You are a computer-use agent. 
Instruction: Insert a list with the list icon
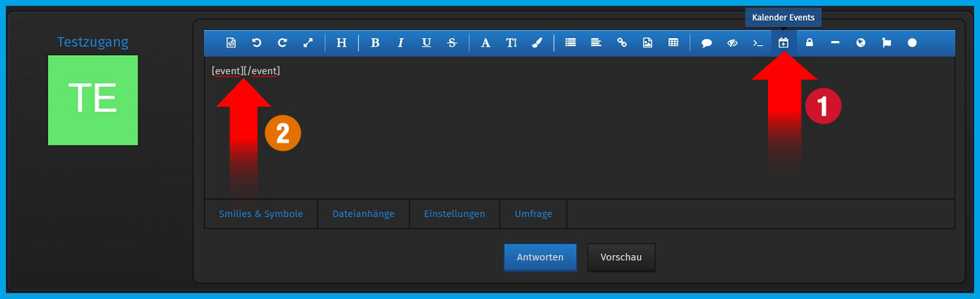[x=570, y=43]
